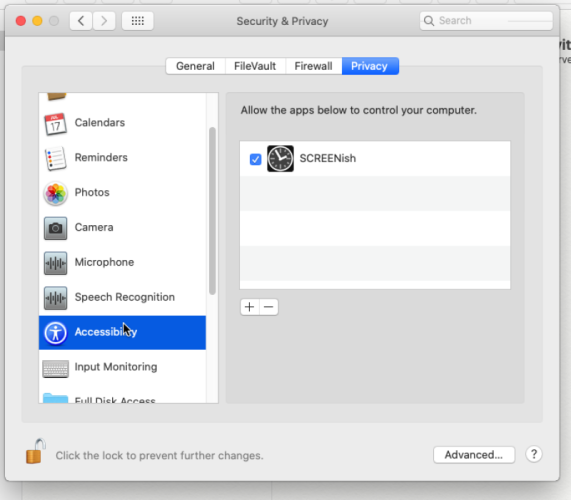
Task: Select Camera in the privacy list
Action: tap(122, 228)
